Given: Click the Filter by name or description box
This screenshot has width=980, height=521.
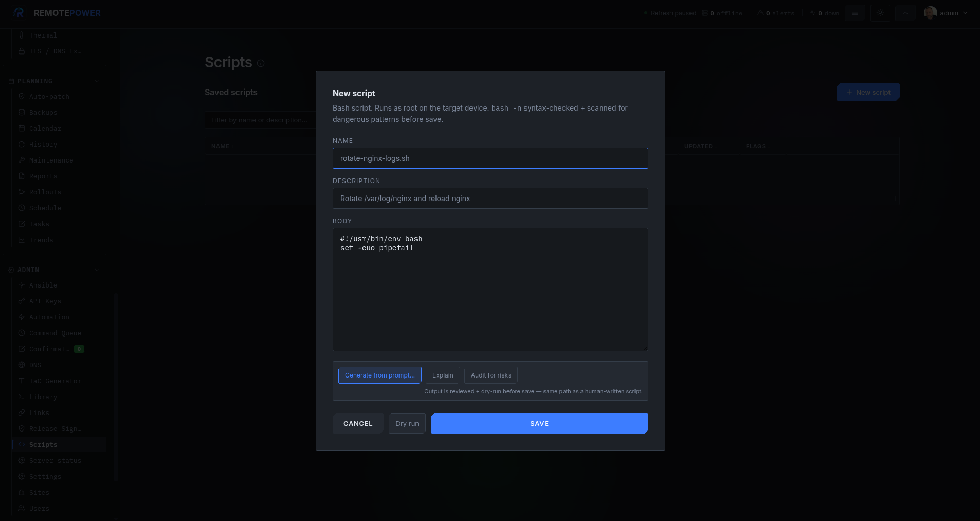Looking at the screenshot, I should pyautogui.click(x=260, y=120).
